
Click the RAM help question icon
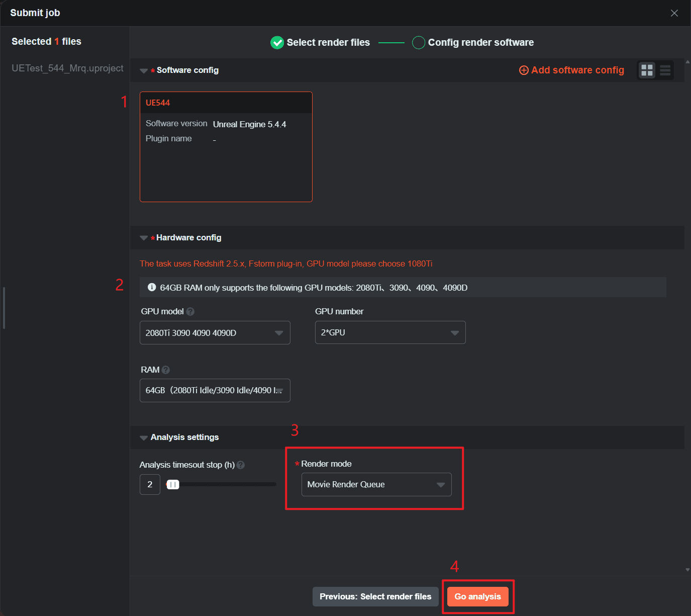pyautogui.click(x=166, y=370)
